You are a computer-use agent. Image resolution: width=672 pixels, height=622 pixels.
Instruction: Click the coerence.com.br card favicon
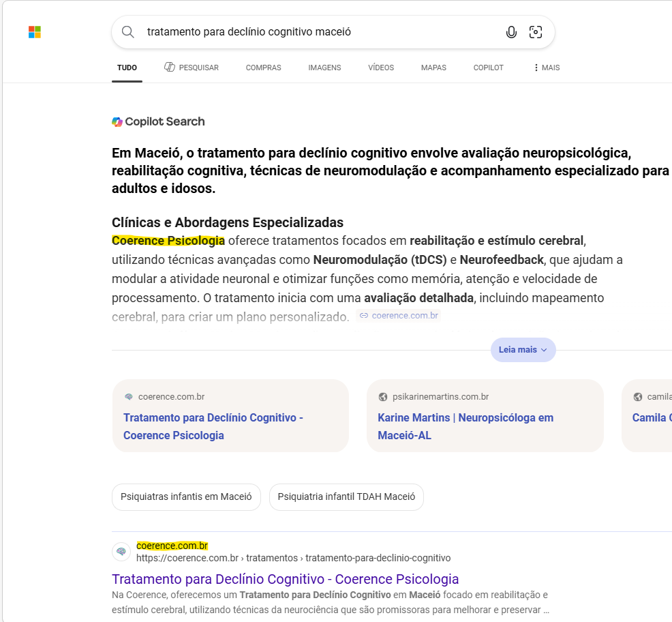click(x=129, y=397)
